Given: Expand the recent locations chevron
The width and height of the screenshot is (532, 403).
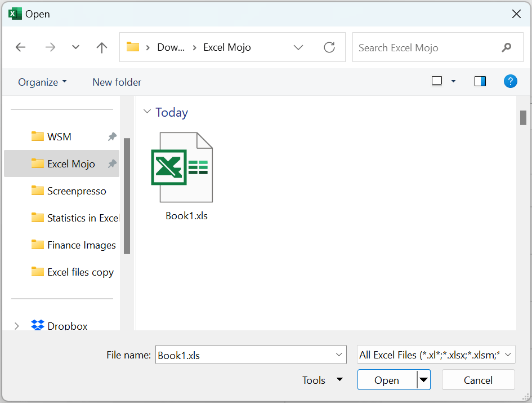Looking at the screenshot, I should pos(75,47).
